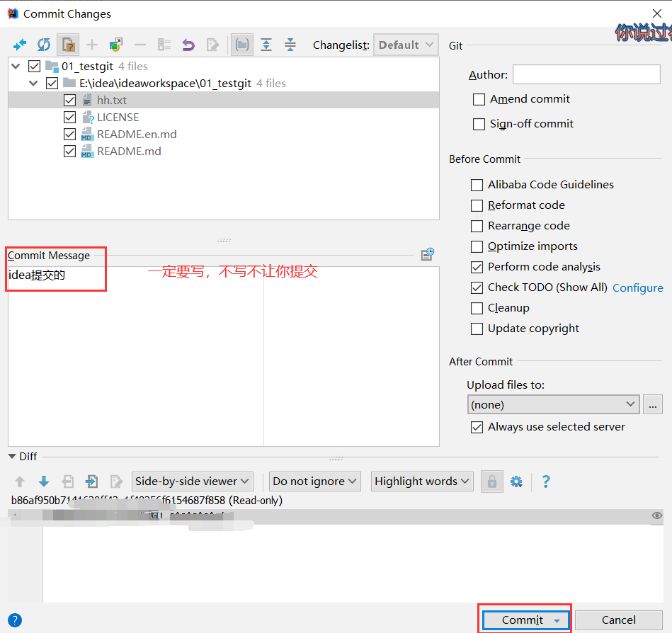The image size is (672, 633).
Task: Collapse the 01_testgit tree node
Action: tap(16, 67)
